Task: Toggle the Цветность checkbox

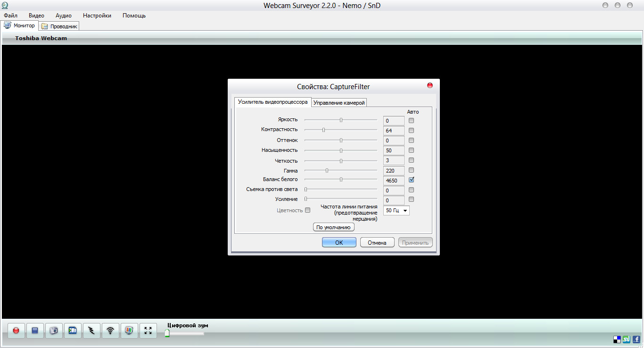Action: [x=307, y=210]
